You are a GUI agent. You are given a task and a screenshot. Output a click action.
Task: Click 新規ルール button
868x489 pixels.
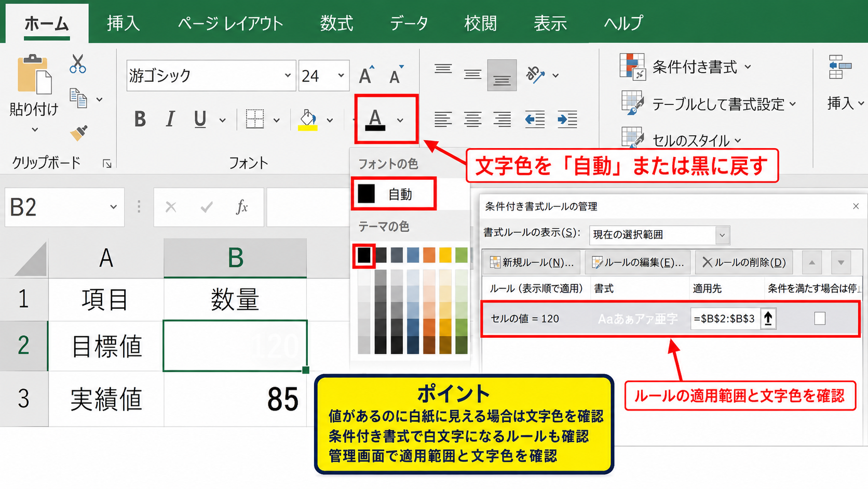(532, 262)
